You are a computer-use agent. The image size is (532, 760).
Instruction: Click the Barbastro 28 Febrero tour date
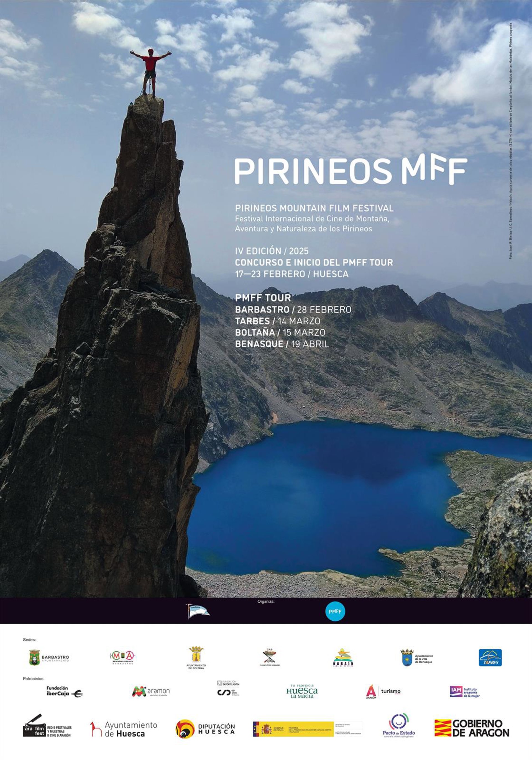293,309
